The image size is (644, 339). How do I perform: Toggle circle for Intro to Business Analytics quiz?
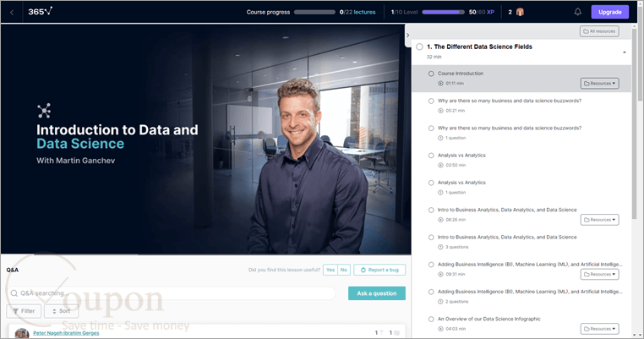tap(431, 237)
